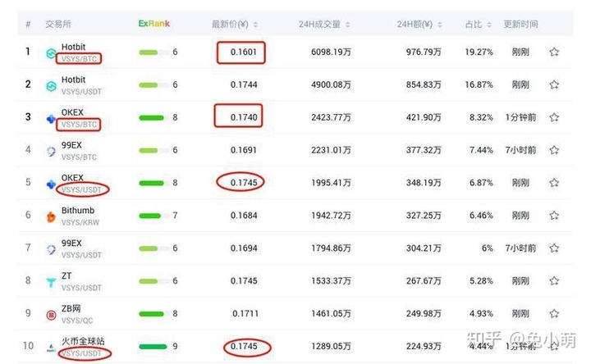Click price 0.1740 in OKEX row
591x364 pixels.
point(244,117)
